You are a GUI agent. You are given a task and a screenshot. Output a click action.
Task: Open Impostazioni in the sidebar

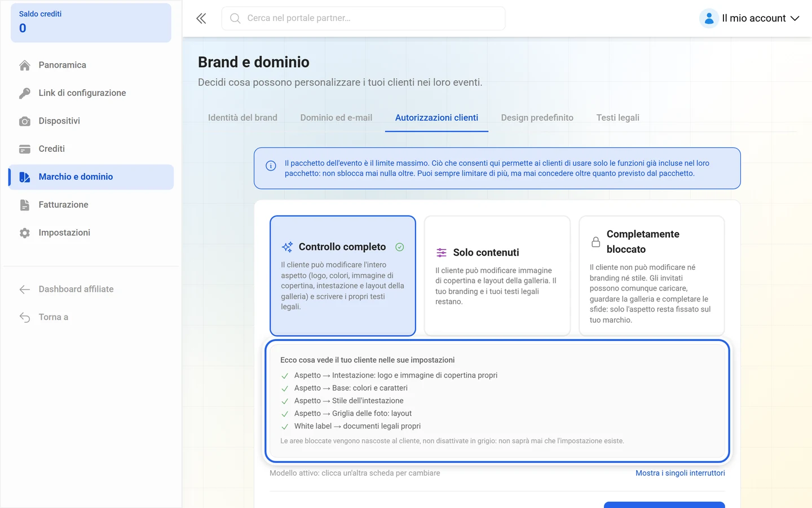(91, 233)
